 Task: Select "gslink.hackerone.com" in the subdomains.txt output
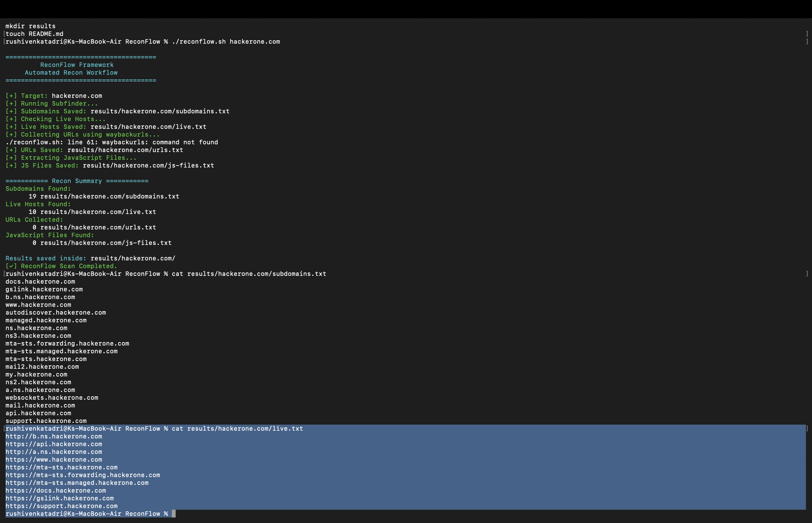coord(44,289)
